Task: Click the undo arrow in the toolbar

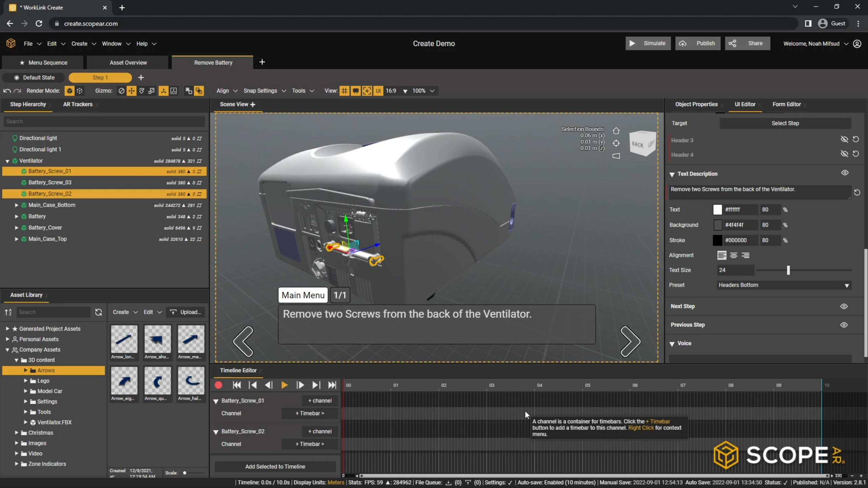Action: 7,91
